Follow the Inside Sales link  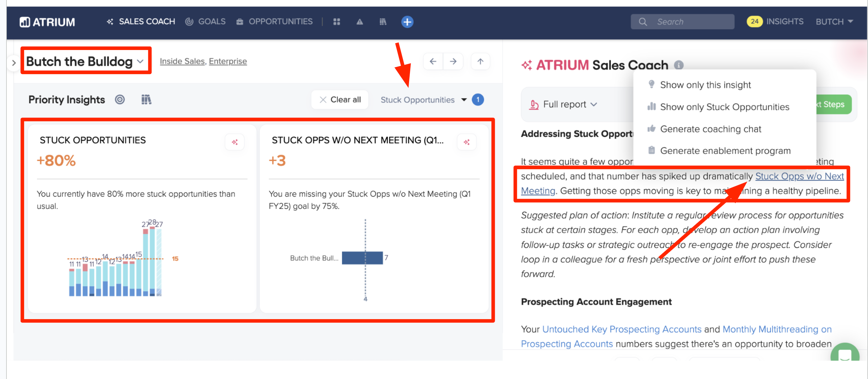pos(182,61)
